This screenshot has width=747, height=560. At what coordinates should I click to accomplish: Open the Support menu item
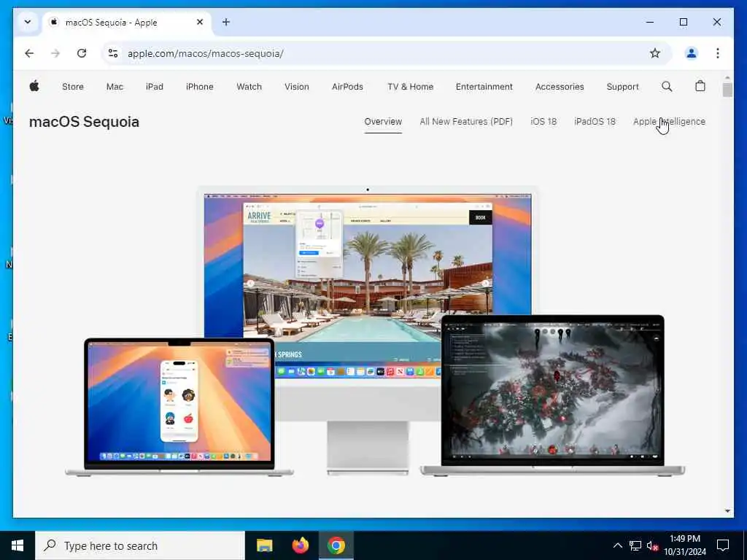click(x=623, y=87)
